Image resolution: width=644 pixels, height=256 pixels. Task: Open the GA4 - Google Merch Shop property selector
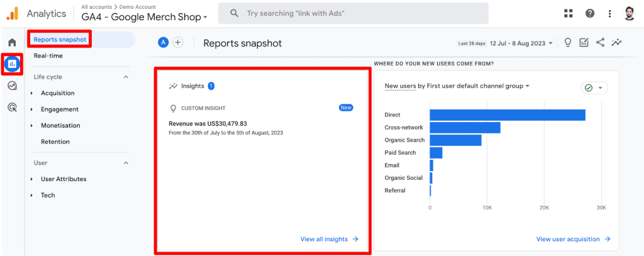point(144,17)
